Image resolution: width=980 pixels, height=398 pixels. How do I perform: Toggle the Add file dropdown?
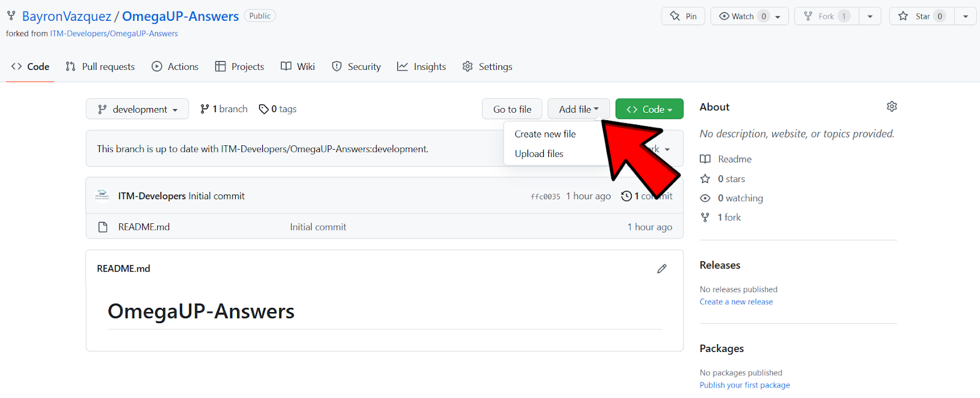pyautogui.click(x=579, y=109)
